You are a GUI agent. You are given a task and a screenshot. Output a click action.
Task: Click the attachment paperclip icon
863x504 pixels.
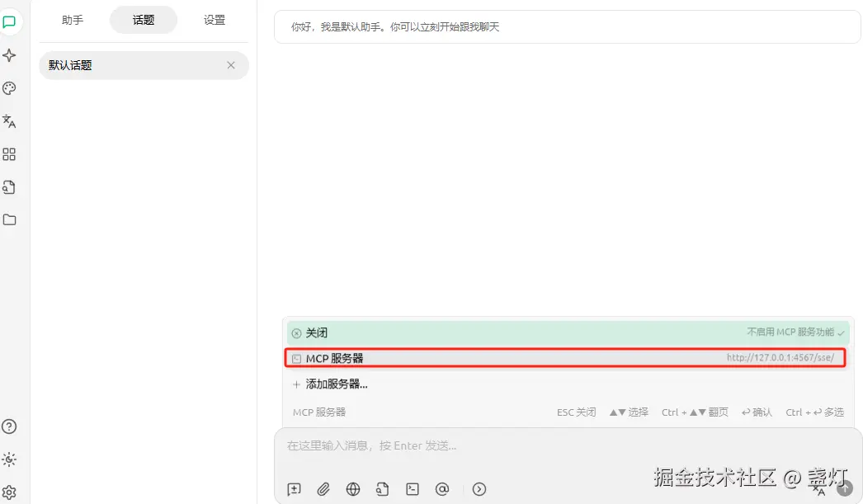tap(323, 489)
